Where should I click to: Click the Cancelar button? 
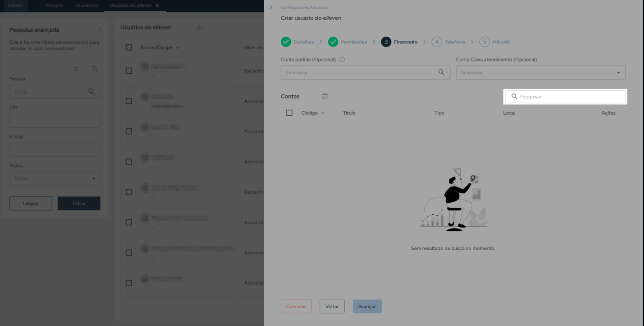[296, 307]
